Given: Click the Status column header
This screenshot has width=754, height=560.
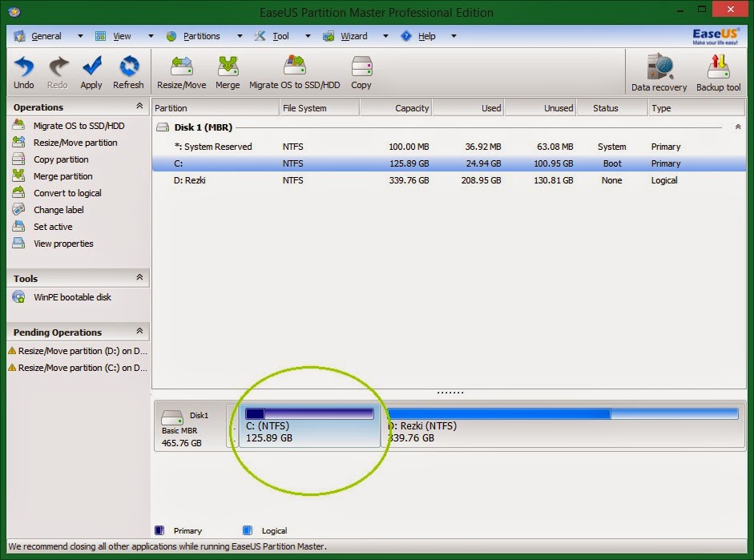Looking at the screenshot, I should (612, 108).
